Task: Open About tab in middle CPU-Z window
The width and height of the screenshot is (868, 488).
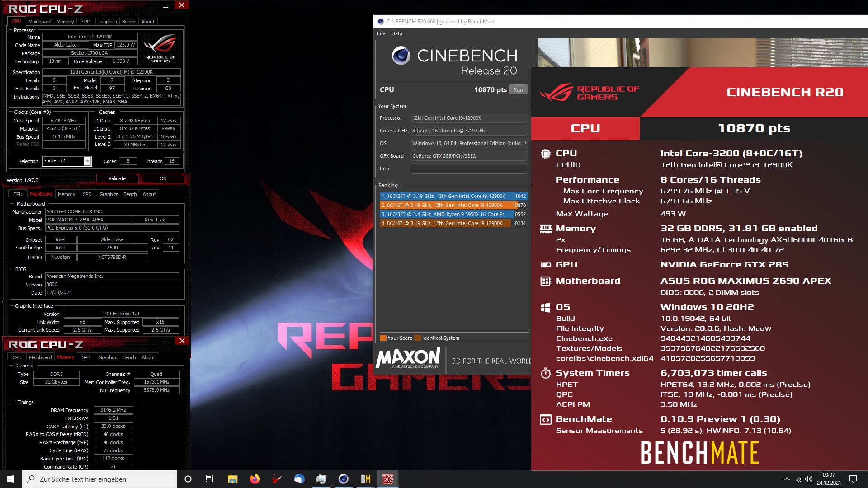Action: coord(149,194)
